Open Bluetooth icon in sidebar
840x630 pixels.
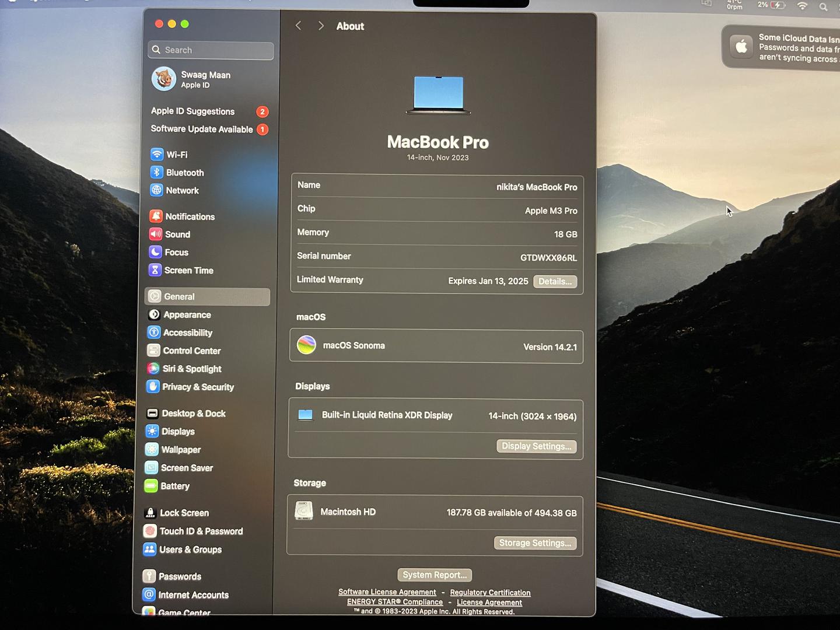(156, 172)
